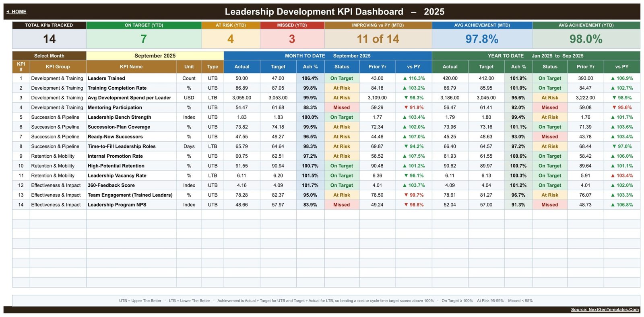The width and height of the screenshot is (644, 317).
Task: Click MTD Ach % 106.4% for Leaders Trained
Action: (310, 78)
